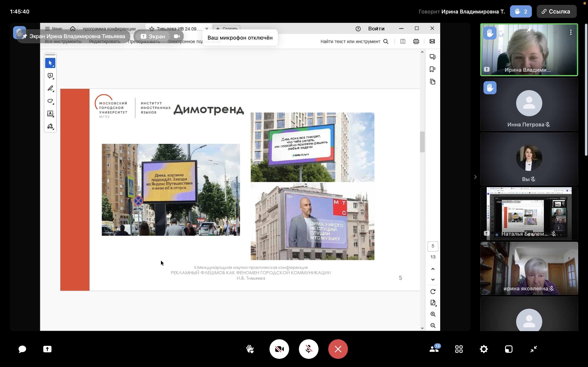Click the Ссылка button in the top bar
Image resolution: width=588 pixels, height=367 pixels.
[x=556, y=11]
